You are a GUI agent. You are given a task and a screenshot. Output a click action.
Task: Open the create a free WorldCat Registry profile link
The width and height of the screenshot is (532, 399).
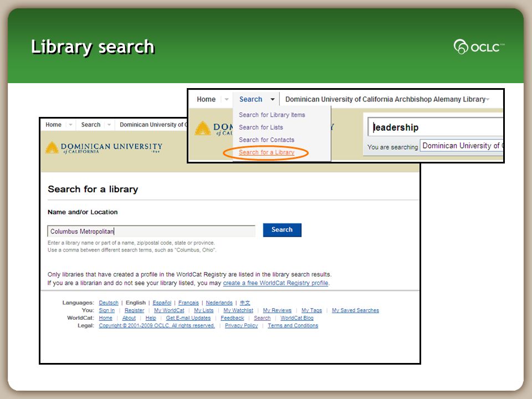point(275,283)
